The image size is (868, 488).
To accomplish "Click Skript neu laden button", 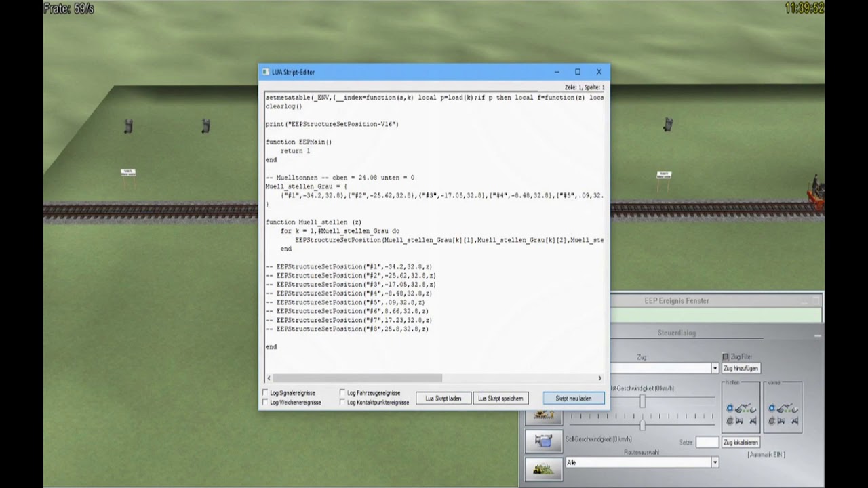I will click(573, 399).
